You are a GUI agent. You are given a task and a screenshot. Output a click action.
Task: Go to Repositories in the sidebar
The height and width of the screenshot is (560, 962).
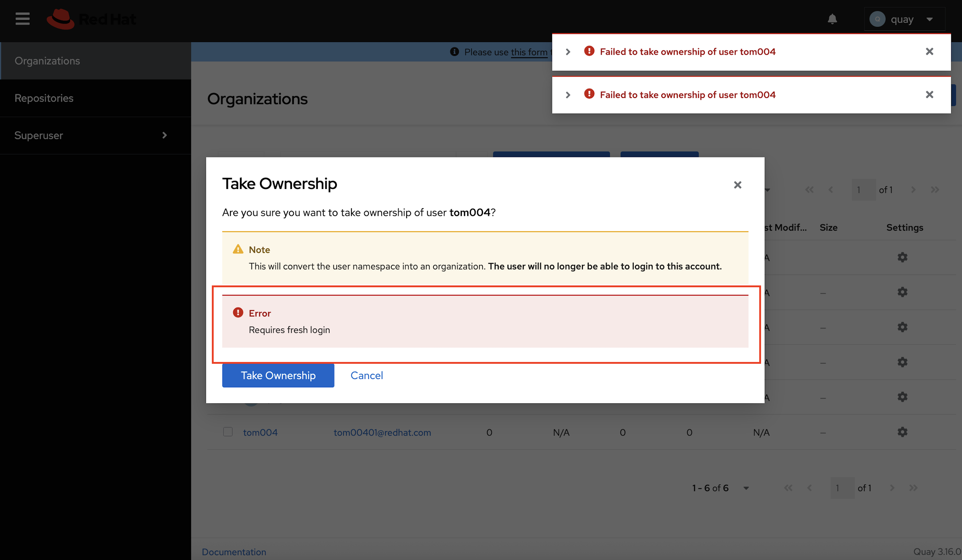(x=44, y=98)
